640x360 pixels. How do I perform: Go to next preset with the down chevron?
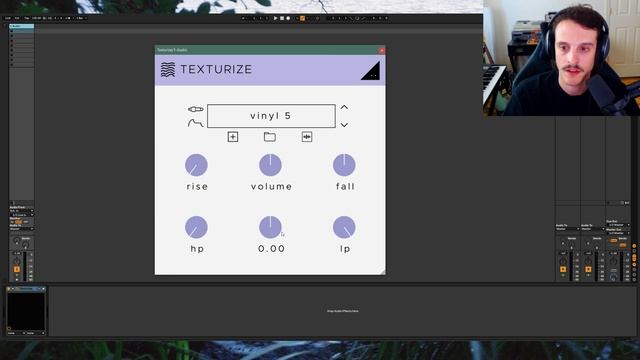(344, 124)
